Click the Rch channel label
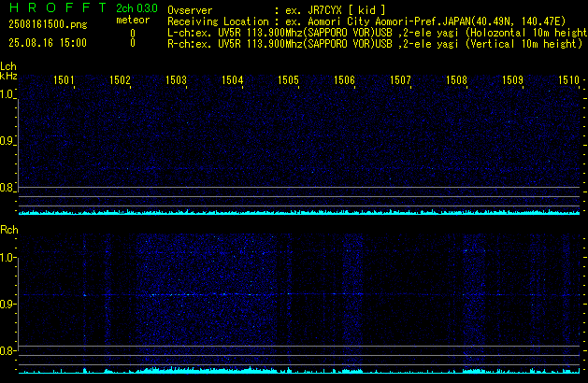 (9, 230)
